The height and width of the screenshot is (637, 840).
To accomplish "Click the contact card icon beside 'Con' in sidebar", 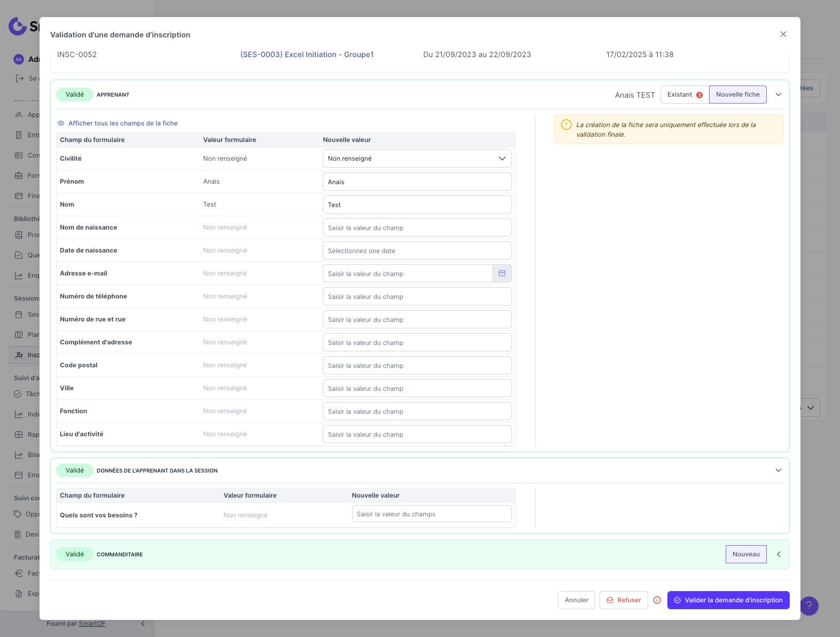I will click(x=19, y=155).
